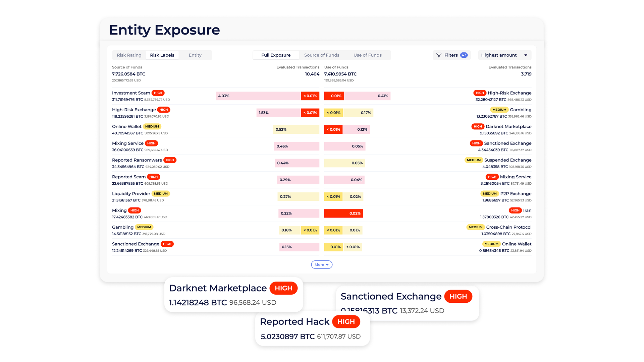
Task: Switch grouping to Entity
Action: (x=195, y=55)
